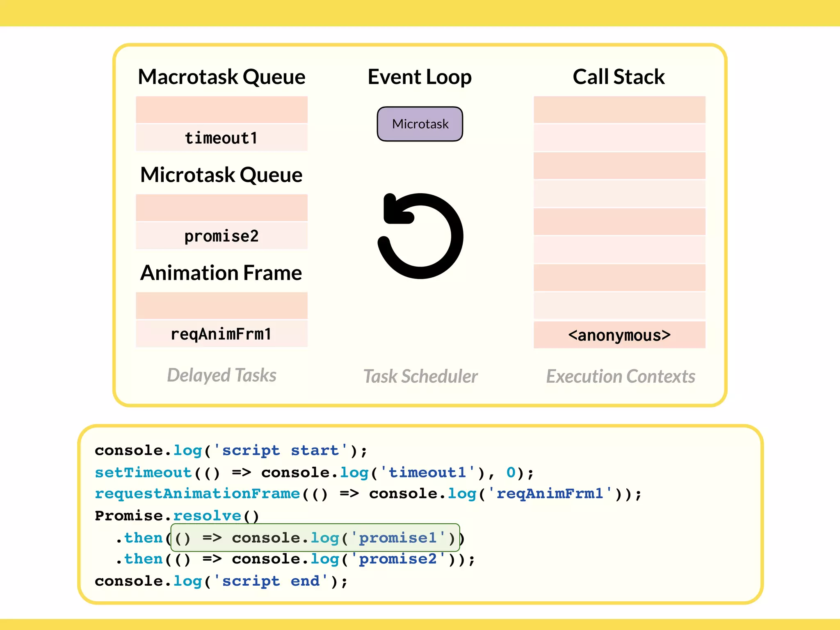Screen dimensions: 840x630
Task: Click the Execution Contexts caption
Action: point(621,376)
